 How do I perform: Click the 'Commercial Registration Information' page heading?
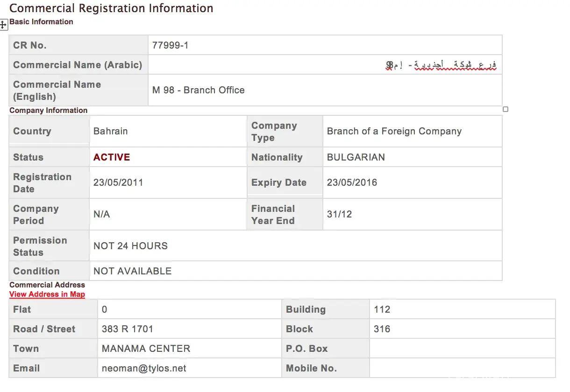pos(111,8)
